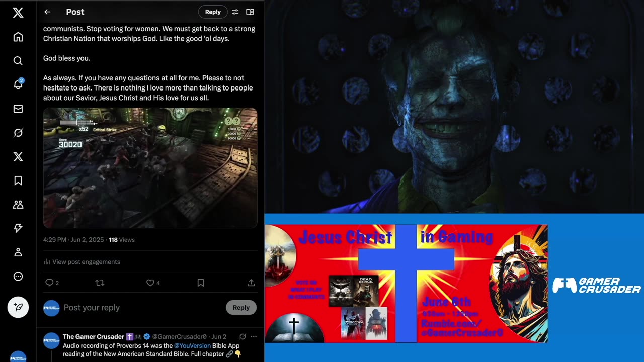The image size is (644, 362).
Task: Click @YouVersion mention link
Action: click(x=193, y=346)
